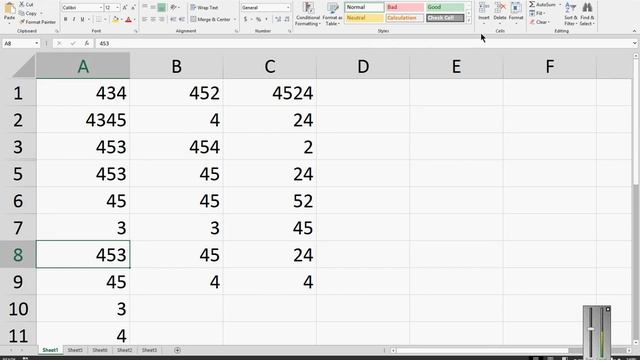The width and height of the screenshot is (640, 360).
Task: Switch to the Sheet1 tab
Action: (x=51, y=350)
